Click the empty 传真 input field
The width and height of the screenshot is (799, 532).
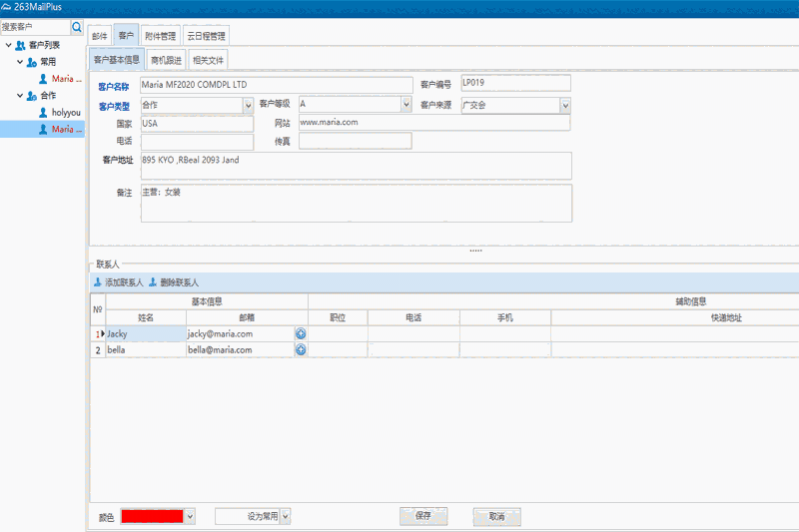click(356, 141)
